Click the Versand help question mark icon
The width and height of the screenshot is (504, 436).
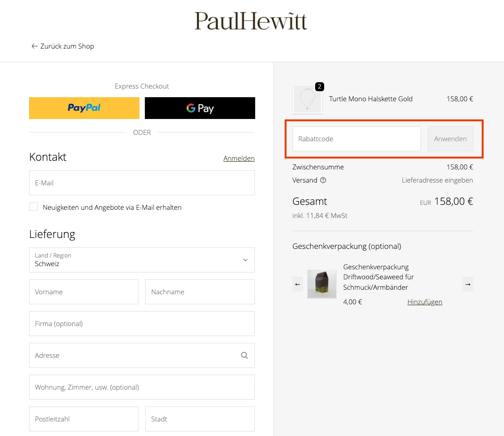click(323, 180)
